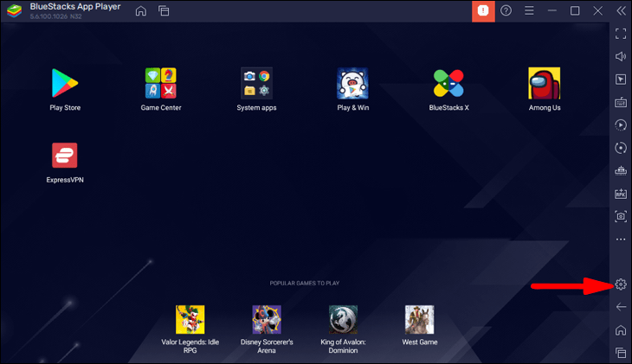Open multi-instance windows icon in title bar

[164, 11]
